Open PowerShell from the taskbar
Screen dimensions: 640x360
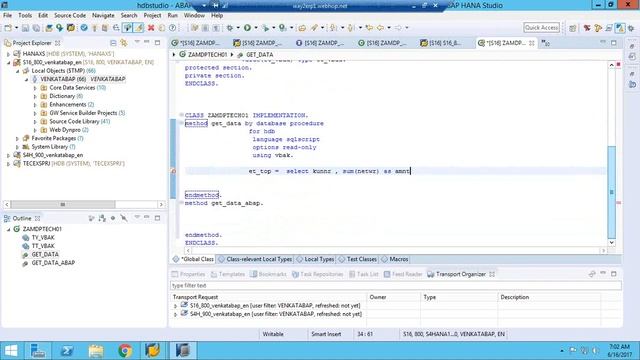67,351
